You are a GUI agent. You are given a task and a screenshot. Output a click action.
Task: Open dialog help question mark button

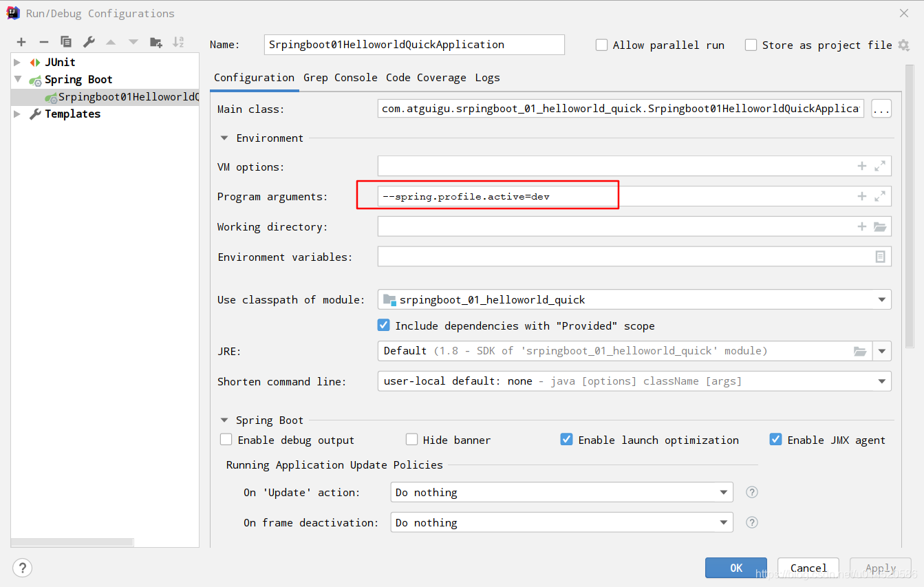click(x=22, y=568)
